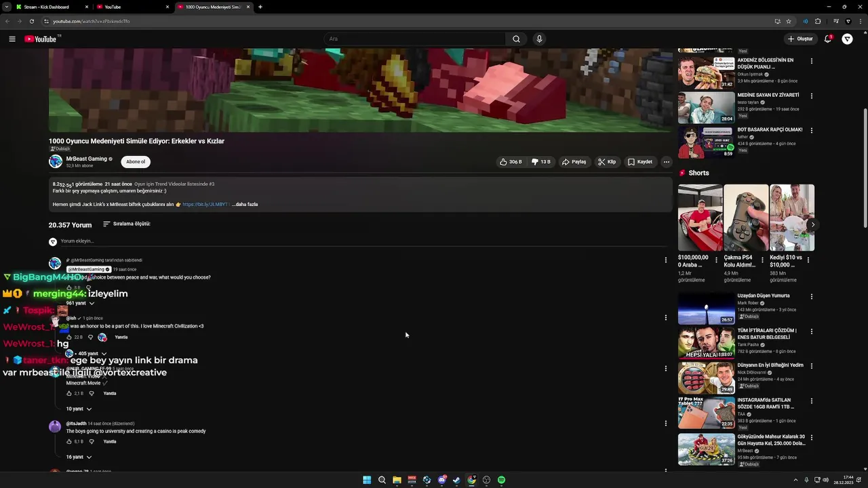The width and height of the screenshot is (868, 488).
Task: Show next Shorts with arrow
Action: 812,224
